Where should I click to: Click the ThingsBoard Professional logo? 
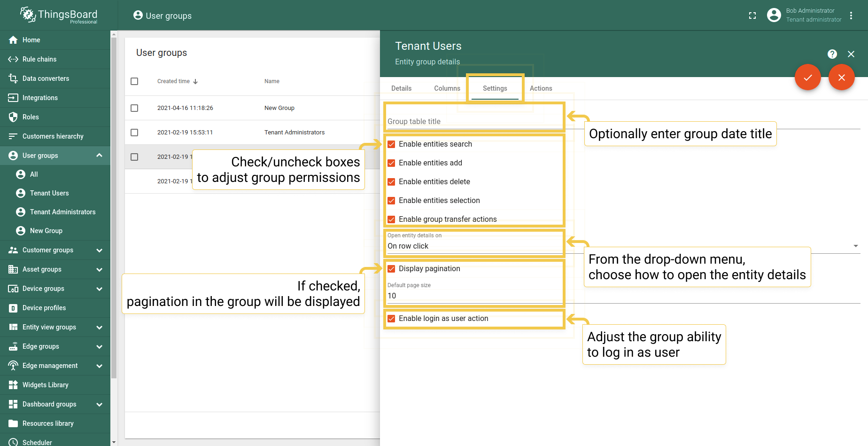click(x=59, y=15)
